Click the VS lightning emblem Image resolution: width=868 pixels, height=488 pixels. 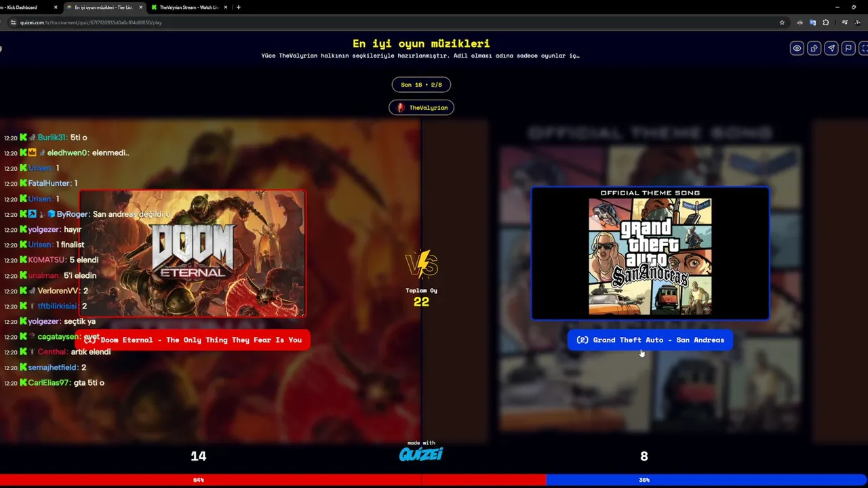click(421, 264)
